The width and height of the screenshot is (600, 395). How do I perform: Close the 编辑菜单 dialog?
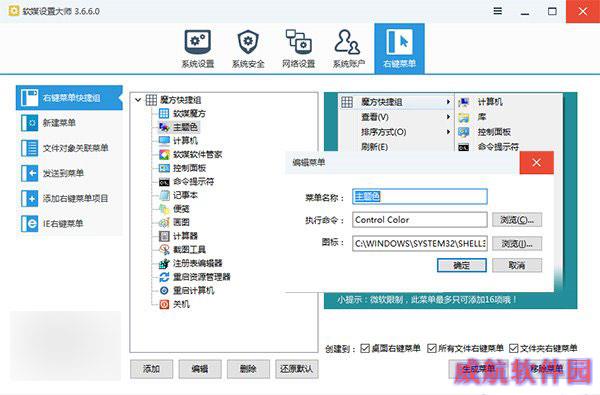coord(536,163)
